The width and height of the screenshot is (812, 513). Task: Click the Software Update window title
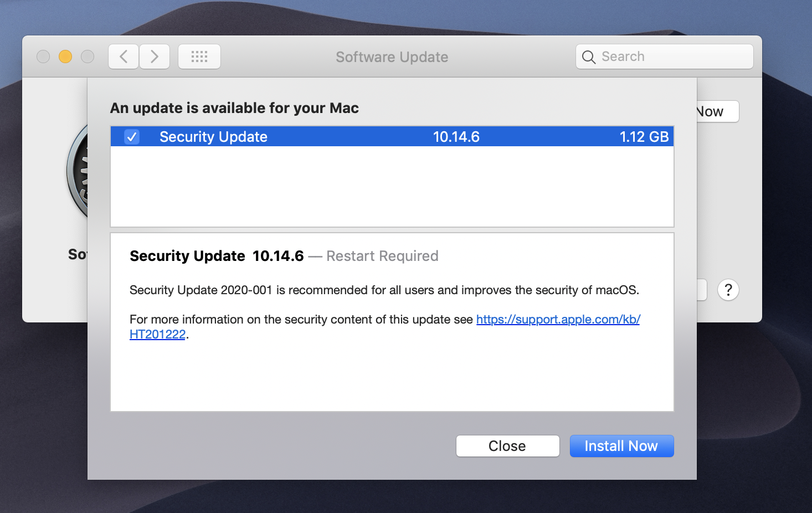coord(392,57)
